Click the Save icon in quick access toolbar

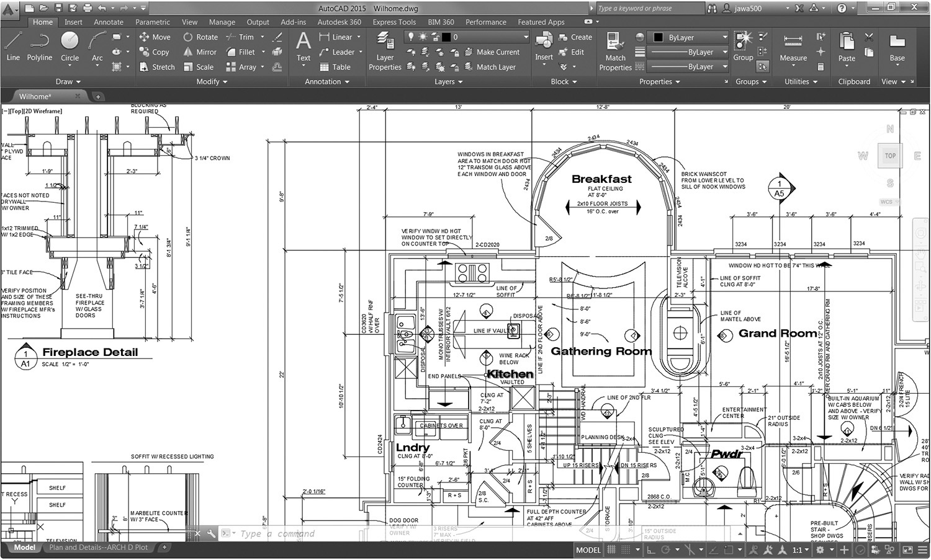pos(58,8)
